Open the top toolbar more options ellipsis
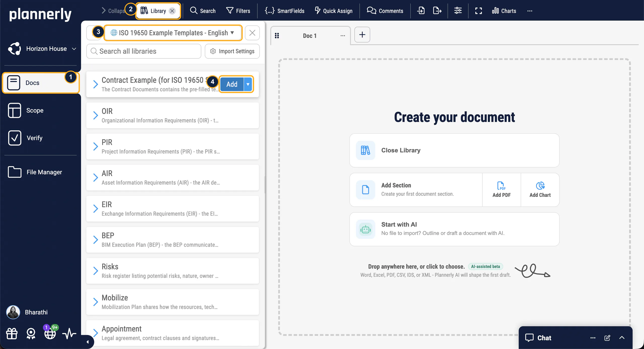 530,11
